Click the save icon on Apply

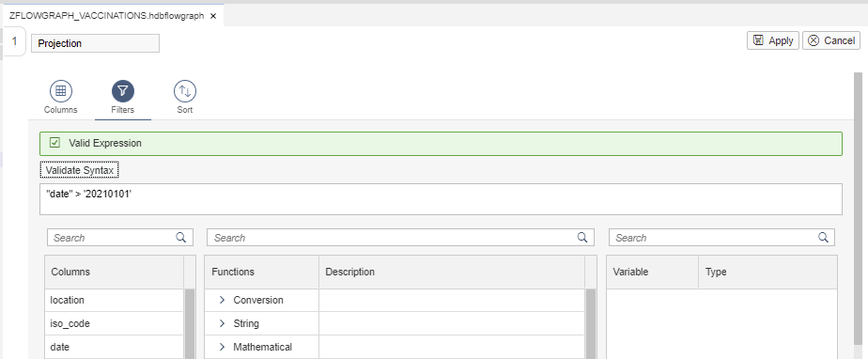click(758, 40)
